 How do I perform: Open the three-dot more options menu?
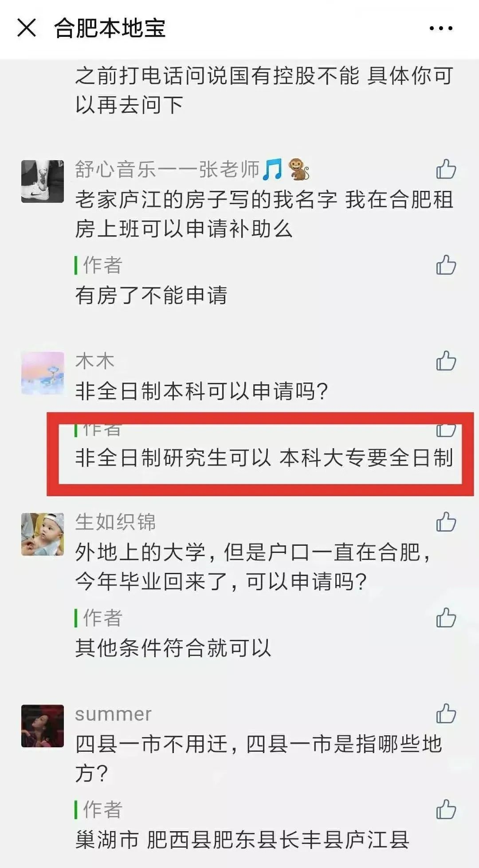441,28
